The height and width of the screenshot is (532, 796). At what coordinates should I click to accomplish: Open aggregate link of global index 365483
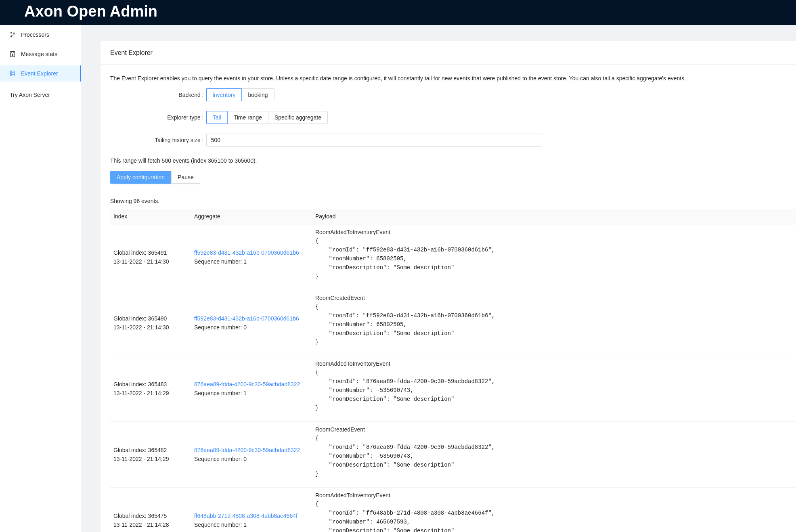coord(247,384)
